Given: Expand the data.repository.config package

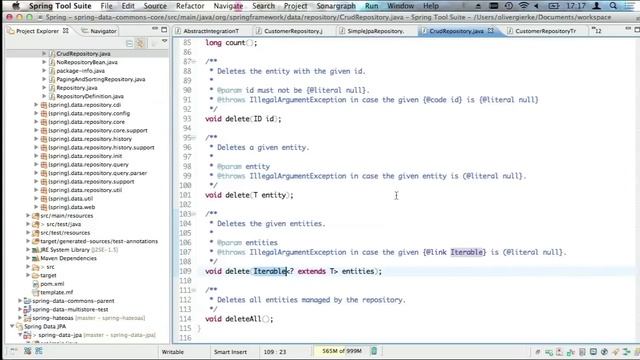Looking at the screenshot, I should pos(36,113).
